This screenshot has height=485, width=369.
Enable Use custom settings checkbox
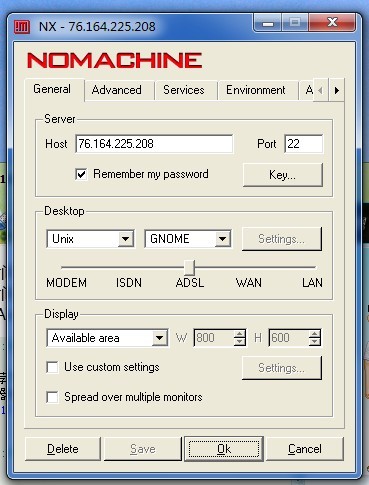pyautogui.click(x=53, y=367)
